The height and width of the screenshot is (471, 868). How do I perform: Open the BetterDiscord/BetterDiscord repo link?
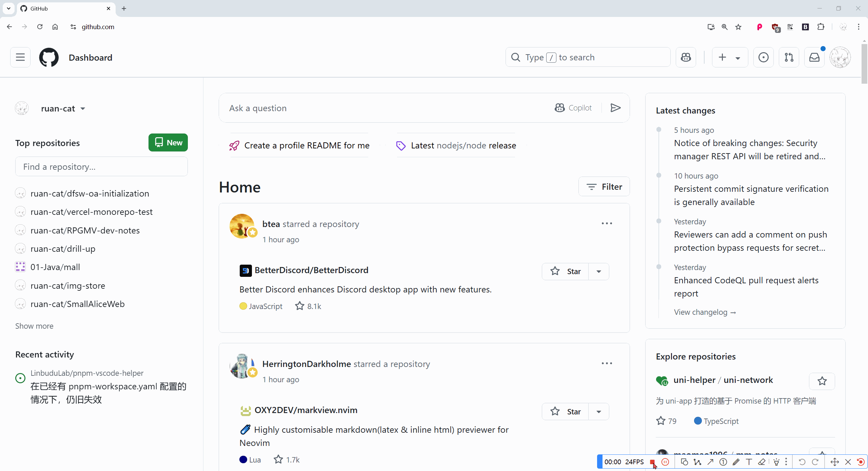coord(311,270)
